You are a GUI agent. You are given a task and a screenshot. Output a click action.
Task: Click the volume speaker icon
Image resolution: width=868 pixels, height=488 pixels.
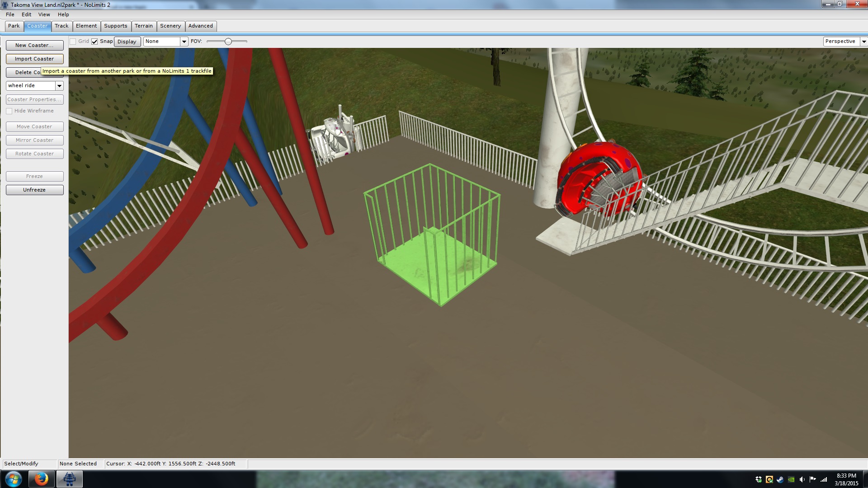pos(802,479)
